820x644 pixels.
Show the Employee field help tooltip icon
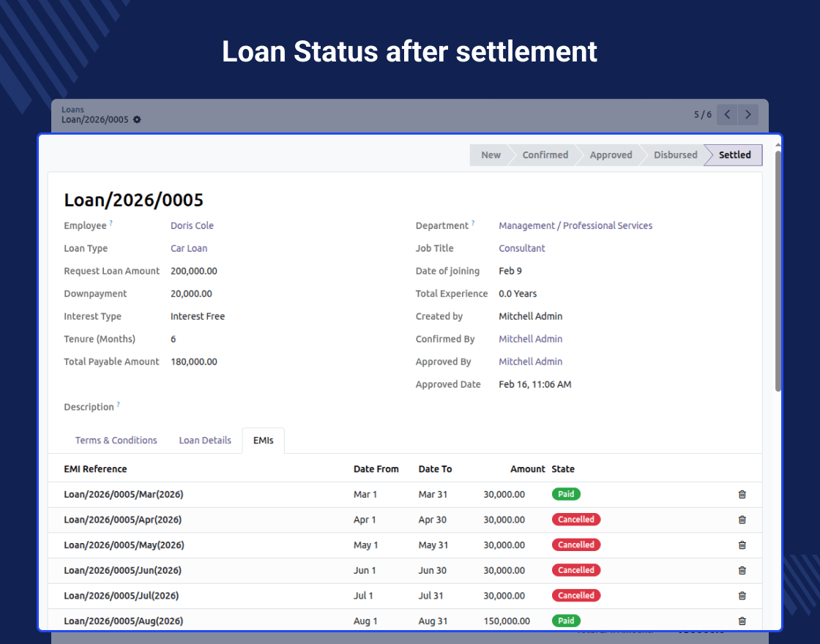click(x=111, y=223)
